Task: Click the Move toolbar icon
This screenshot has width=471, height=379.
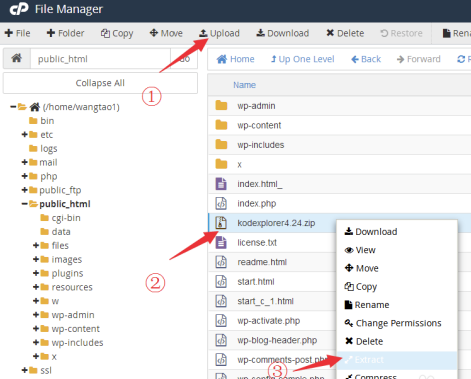Action: tap(153, 33)
